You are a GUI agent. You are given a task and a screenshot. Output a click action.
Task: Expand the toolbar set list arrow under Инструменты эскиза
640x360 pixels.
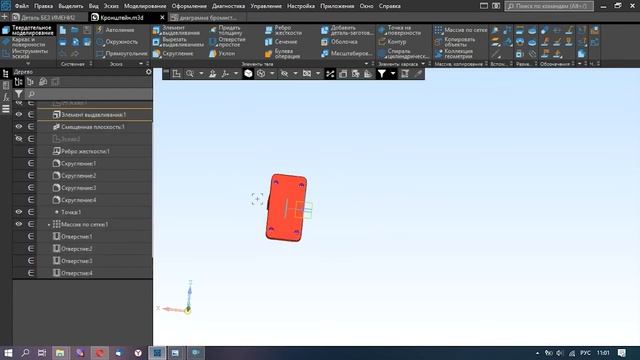(28, 64)
